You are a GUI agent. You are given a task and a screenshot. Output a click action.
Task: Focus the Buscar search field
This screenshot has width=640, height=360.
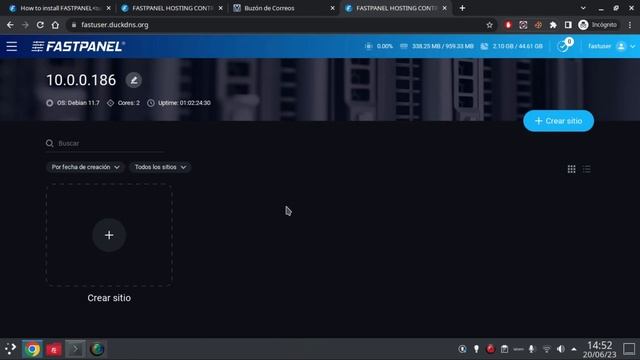click(x=105, y=143)
